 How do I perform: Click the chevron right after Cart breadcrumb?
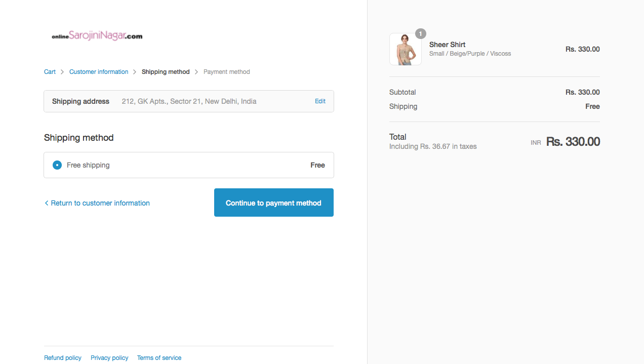pyautogui.click(x=63, y=72)
